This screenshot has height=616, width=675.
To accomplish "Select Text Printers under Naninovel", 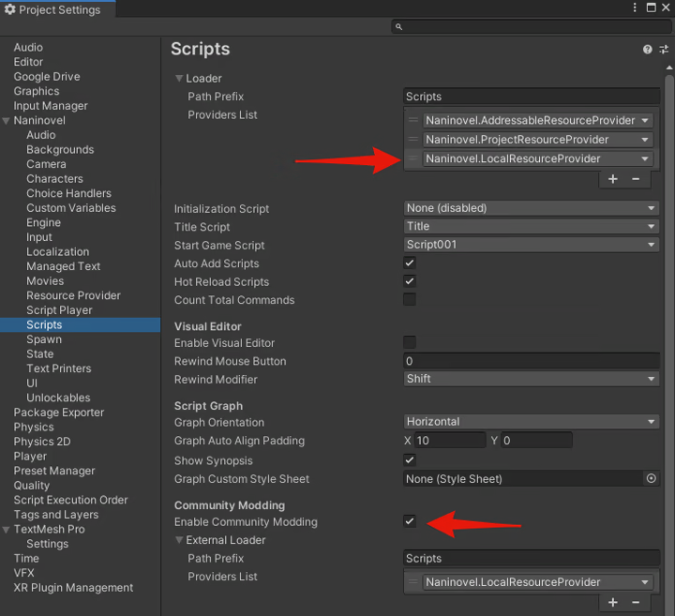I will pos(58,368).
